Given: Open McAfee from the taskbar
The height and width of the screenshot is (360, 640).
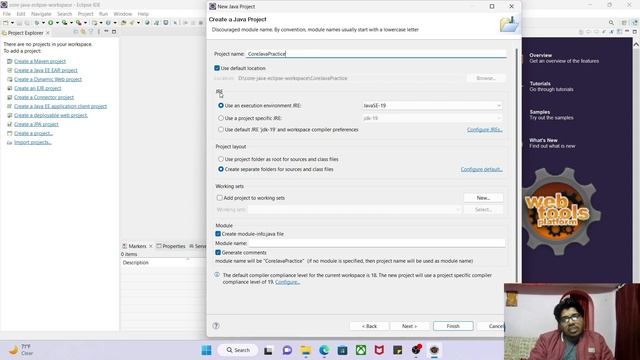Looking at the screenshot, I should 379,350.
